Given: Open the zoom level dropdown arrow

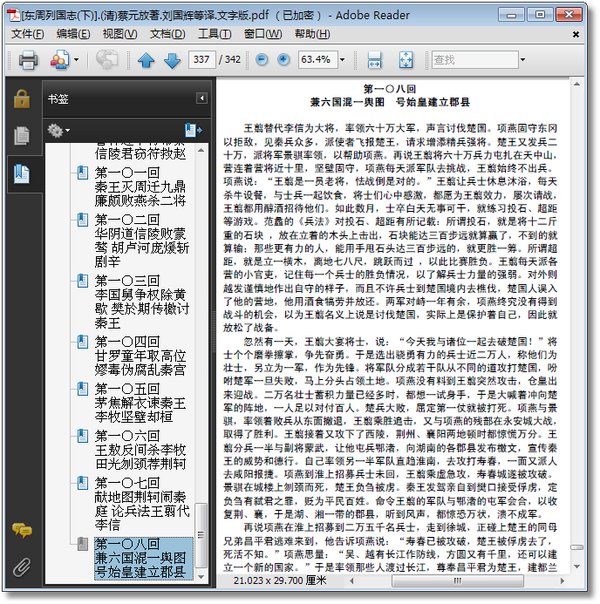Looking at the screenshot, I should 342,60.
